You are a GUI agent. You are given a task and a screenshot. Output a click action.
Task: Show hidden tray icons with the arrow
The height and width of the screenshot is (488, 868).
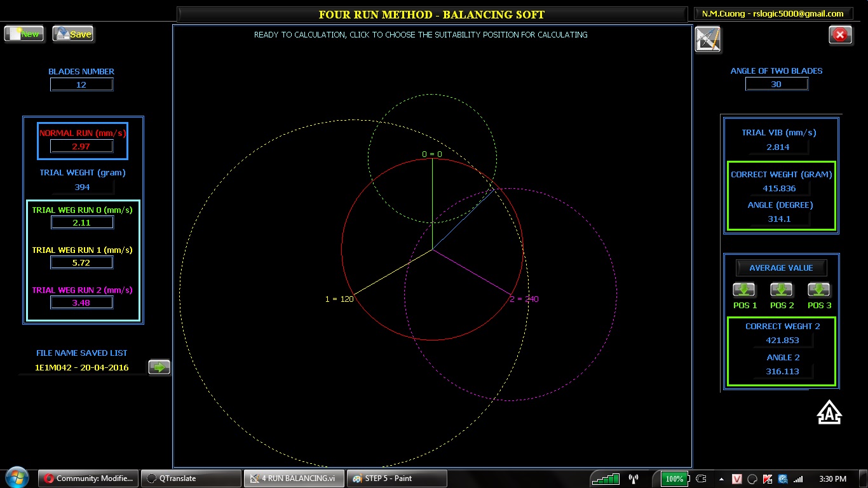click(x=721, y=479)
